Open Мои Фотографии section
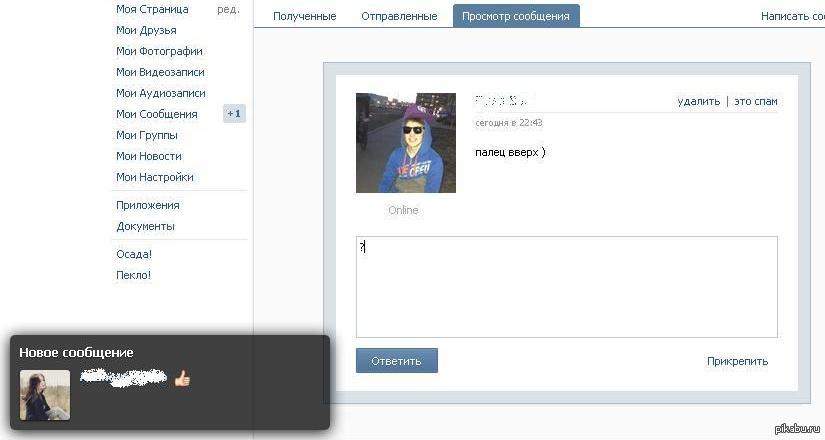825x440 pixels. 159,51
